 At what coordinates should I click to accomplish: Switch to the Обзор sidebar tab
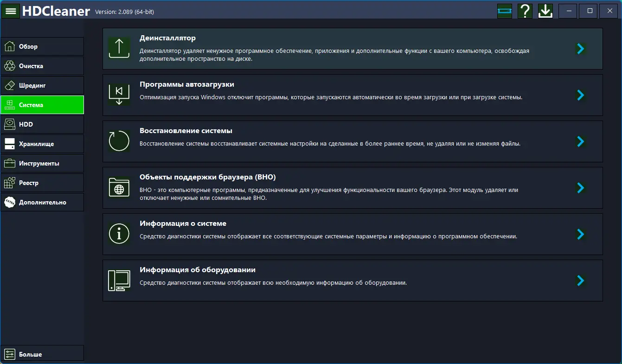click(x=42, y=46)
